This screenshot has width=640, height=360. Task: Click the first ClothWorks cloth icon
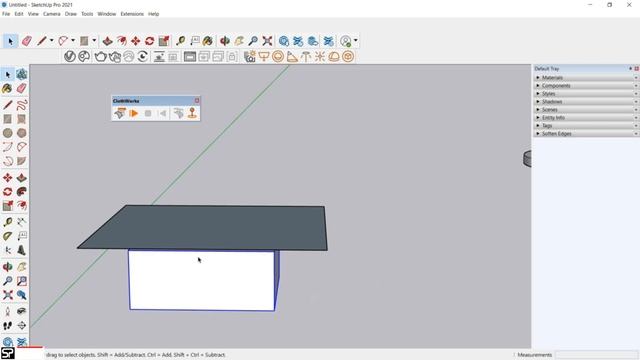coord(120,113)
